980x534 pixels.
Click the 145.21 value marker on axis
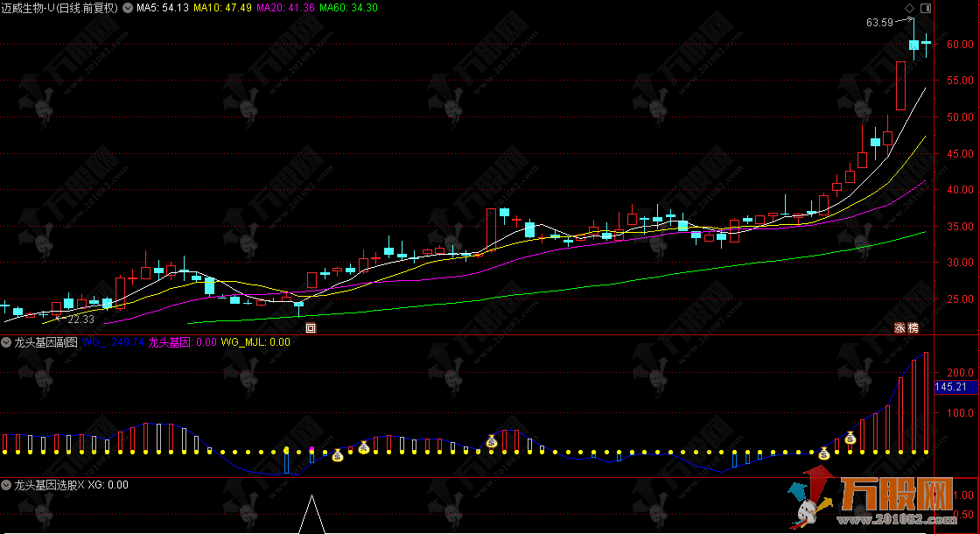coord(950,387)
